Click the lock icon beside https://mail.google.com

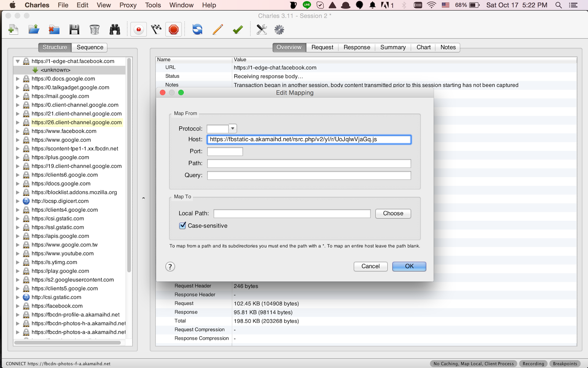tap(26, 96)
